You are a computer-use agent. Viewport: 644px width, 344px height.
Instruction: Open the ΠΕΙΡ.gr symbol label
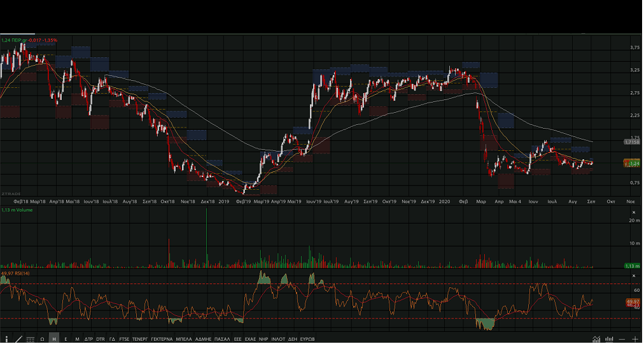(29, 40)
